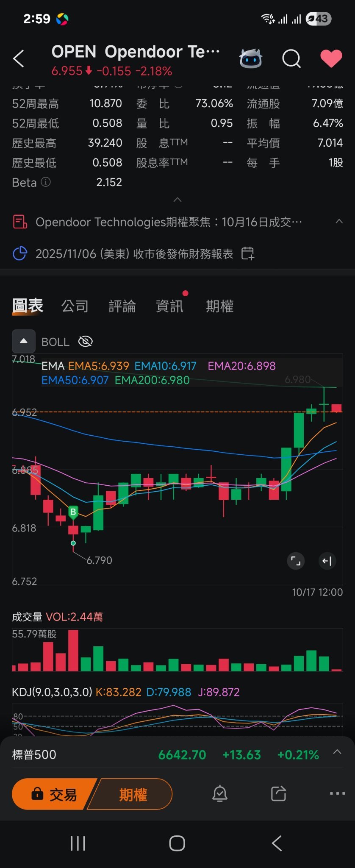The width and height of the screenshot is (355, 868).
Task: Share this stock page
Action: click(279, 793)
